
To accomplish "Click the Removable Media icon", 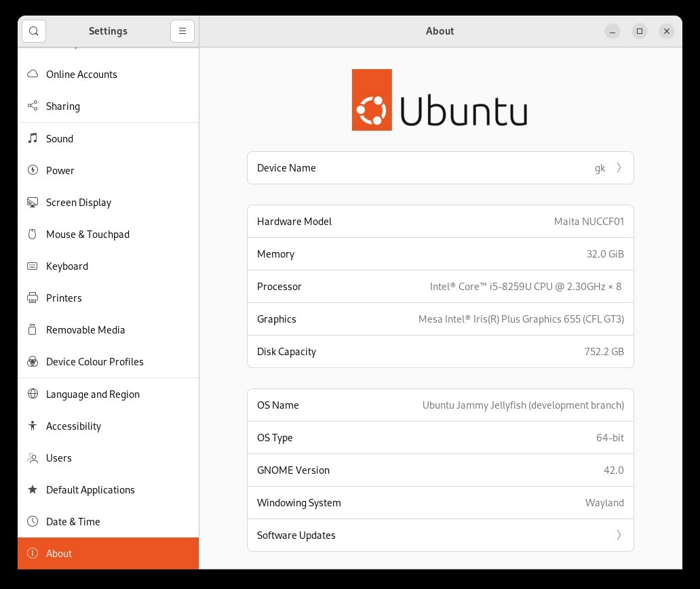I will coord(33,329).
